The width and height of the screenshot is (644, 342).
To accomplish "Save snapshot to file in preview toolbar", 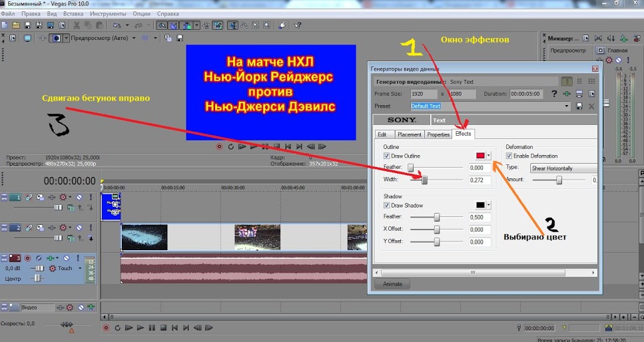I will point(180,38).
